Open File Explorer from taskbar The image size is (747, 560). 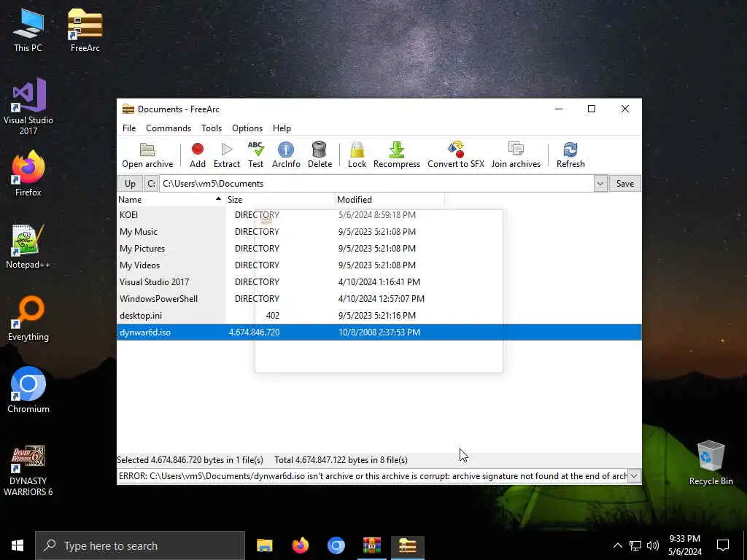(264, 545)
